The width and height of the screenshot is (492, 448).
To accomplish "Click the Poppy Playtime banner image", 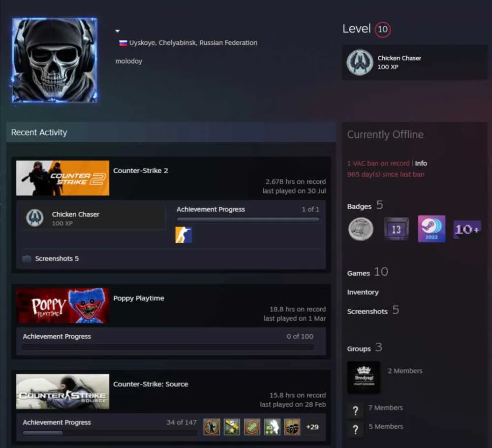I will 63,305.
